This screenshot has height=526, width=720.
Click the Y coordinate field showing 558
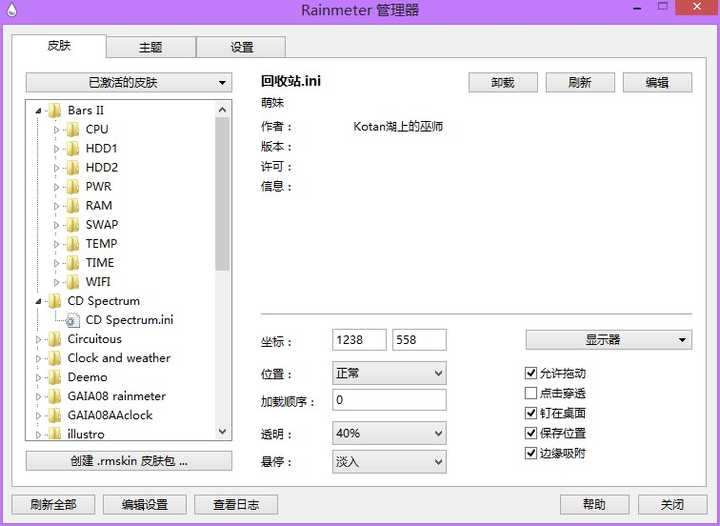coord(419,340)
